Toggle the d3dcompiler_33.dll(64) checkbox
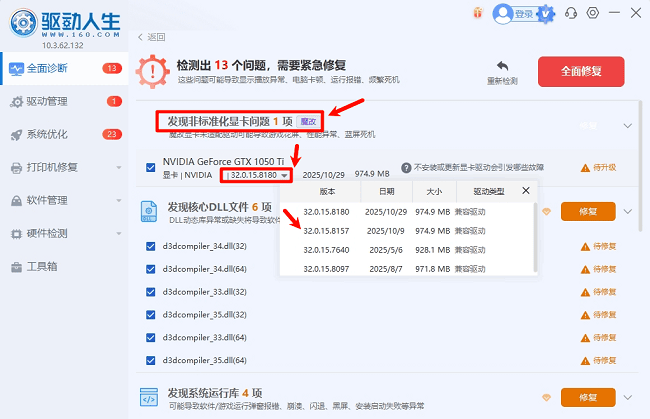 click(x=151, y=338)
